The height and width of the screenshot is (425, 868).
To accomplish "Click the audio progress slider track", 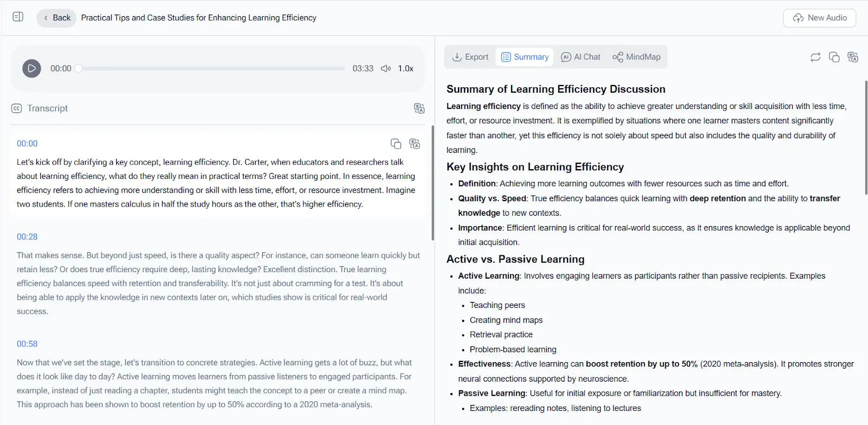I will point(212,68).
